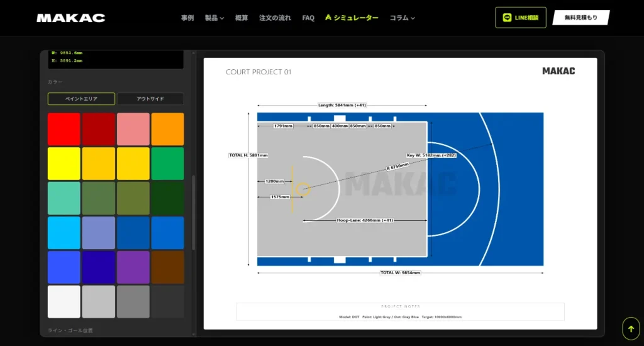
Task: Pick the orange color swatch
Action: (167, 129)
